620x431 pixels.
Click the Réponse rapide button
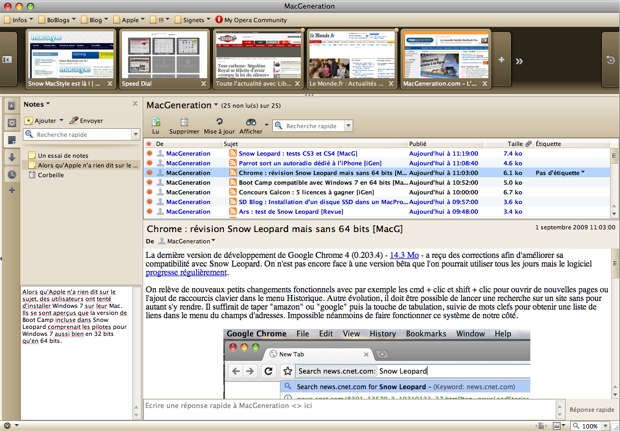tap(592, 410)
